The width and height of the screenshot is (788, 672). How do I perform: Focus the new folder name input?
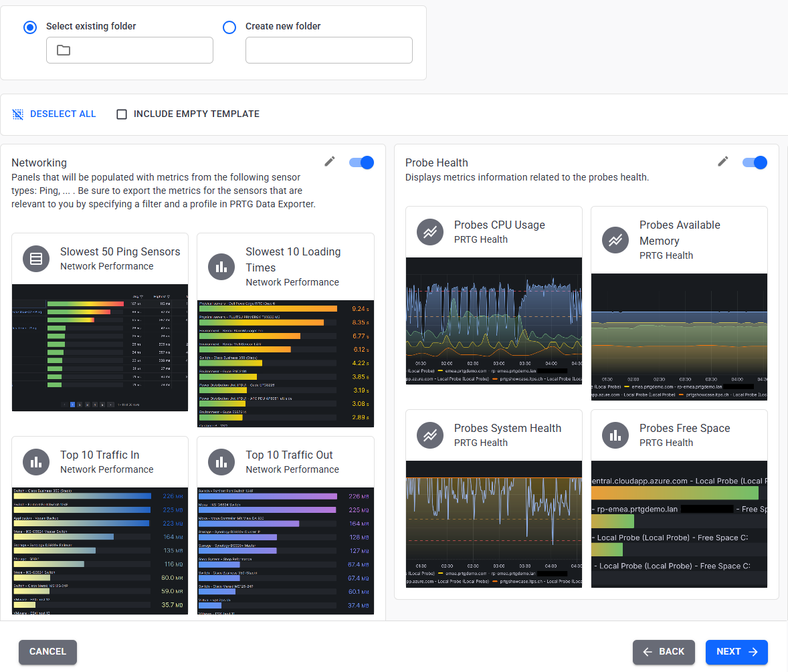click(x=328, y=50)
